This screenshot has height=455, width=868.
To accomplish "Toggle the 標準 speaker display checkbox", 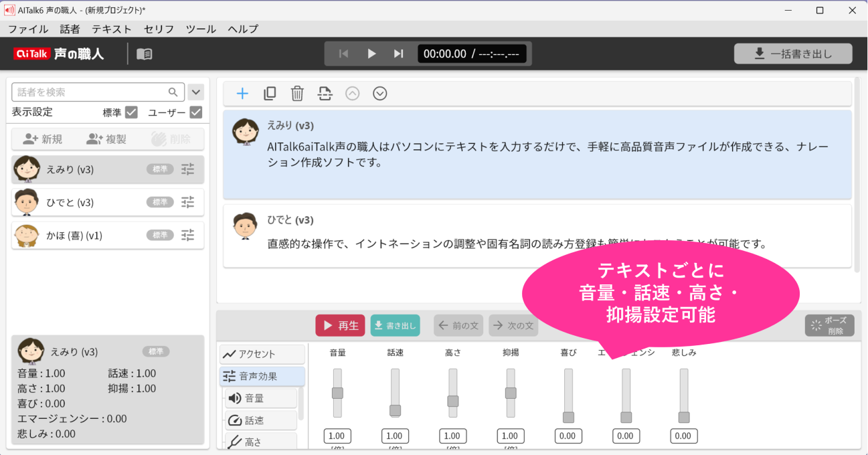I will (x=132, y=112).
